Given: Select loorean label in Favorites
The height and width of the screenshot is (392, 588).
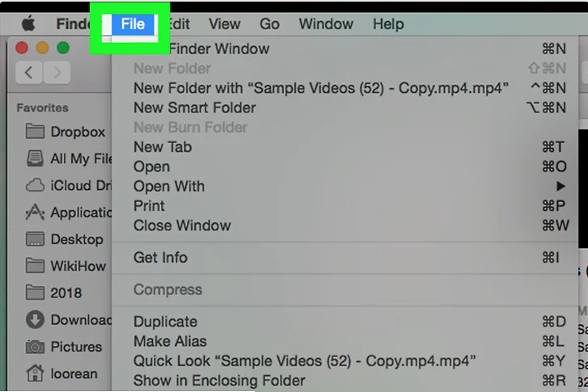Looking at the screenshot, I should pyautogui.click(x=74, y=373).
